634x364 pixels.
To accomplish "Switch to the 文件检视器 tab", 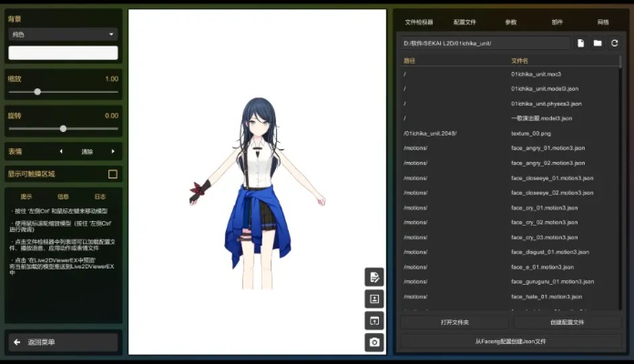I will pyautogui.click(x=419, y=22).
